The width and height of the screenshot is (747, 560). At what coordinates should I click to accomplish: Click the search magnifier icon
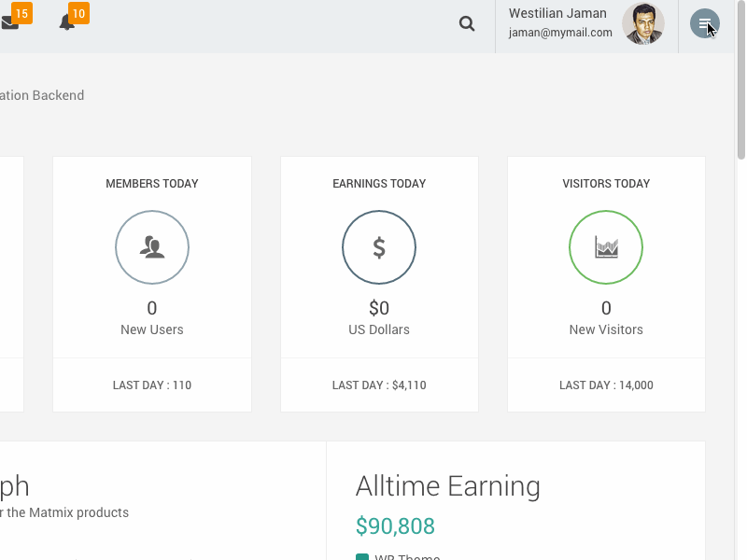(x=467, y=23)
